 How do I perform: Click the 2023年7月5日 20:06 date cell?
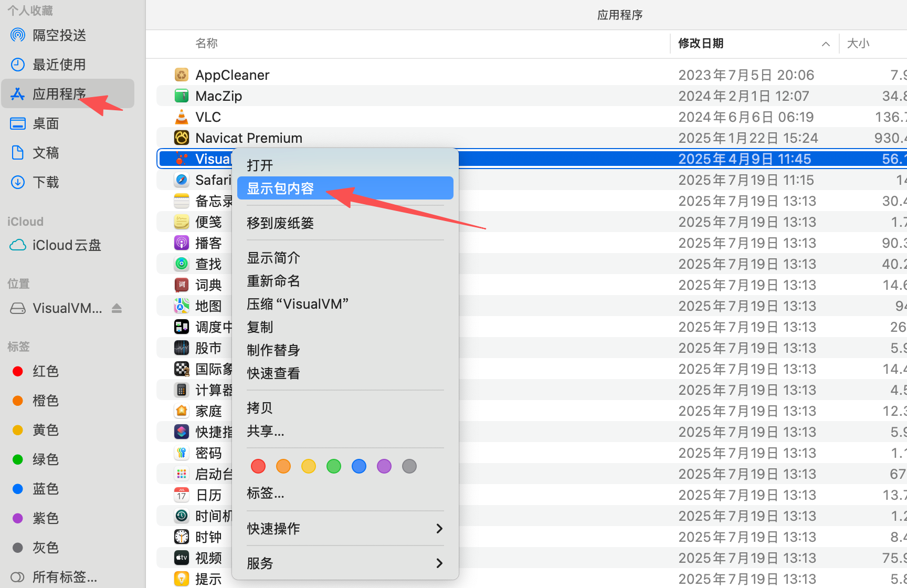click(x=746, y=75)
